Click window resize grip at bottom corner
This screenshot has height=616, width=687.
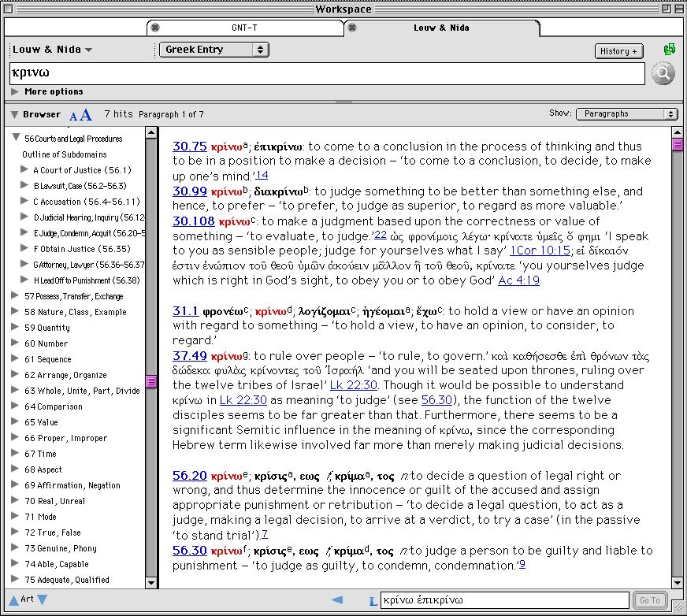(678, 607)
